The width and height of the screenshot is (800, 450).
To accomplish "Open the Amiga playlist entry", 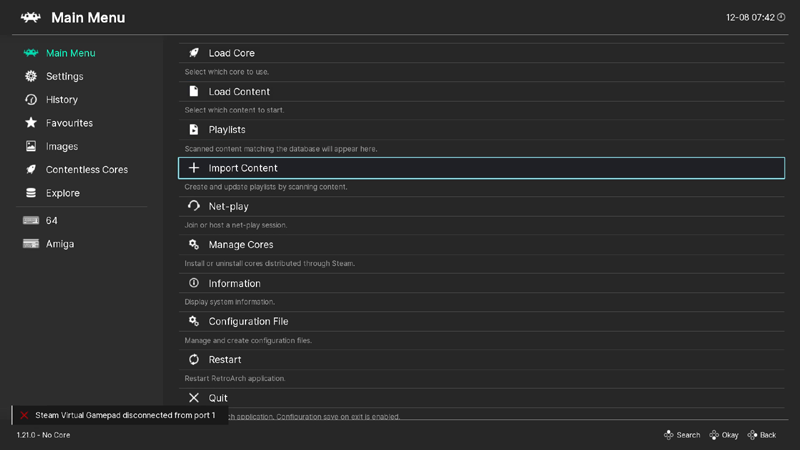I will [59, 244].
